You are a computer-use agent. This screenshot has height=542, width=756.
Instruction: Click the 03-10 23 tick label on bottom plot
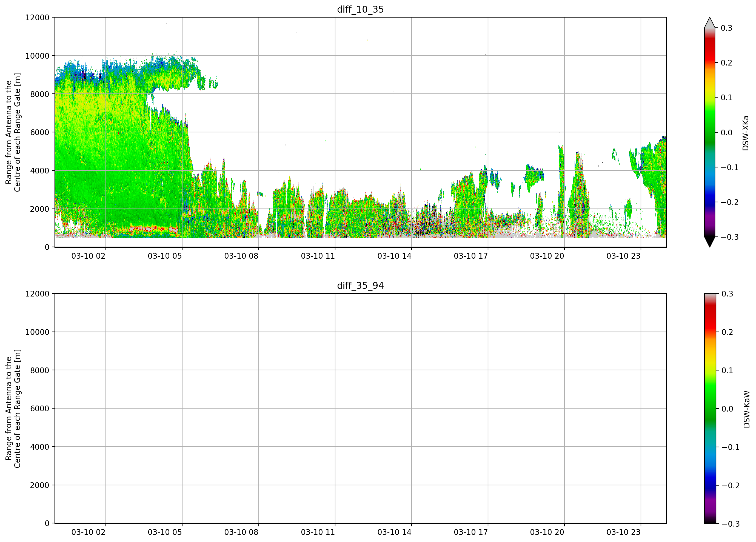pos(623,532)
